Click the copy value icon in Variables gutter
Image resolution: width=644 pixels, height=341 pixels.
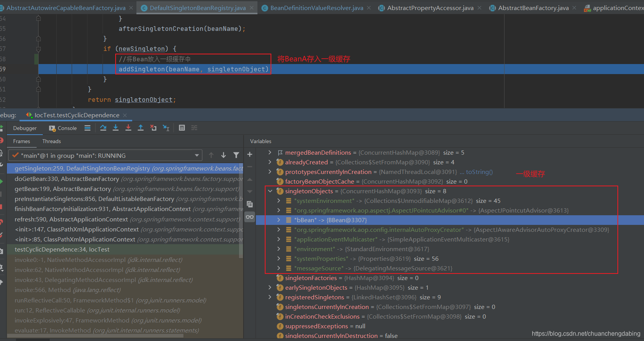[250, 204]
